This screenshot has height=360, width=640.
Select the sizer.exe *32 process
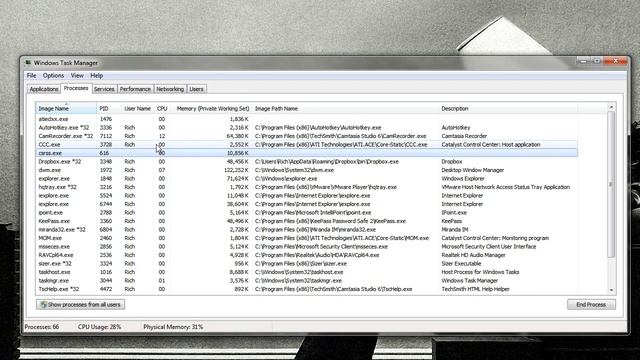(307, 264)
